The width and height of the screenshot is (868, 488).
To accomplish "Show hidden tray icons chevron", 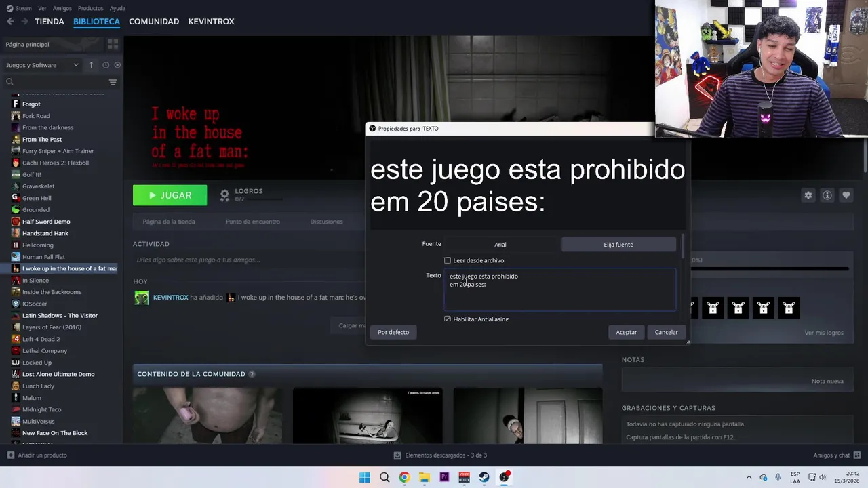I will (x=749, y=477).
